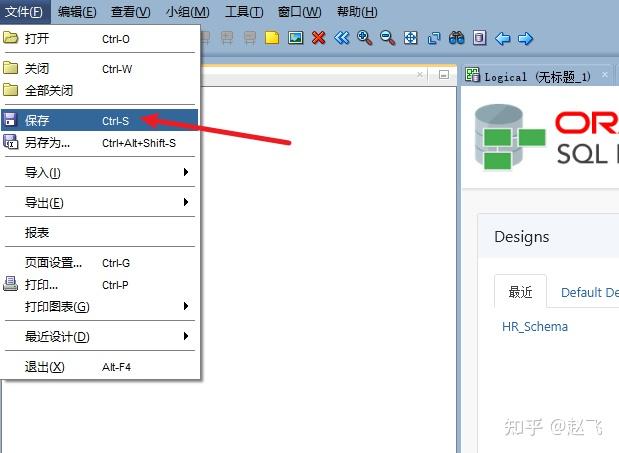Click the folder icon beside 全部关闭
This screenshot has width=619, height=453.
(10, 90)
